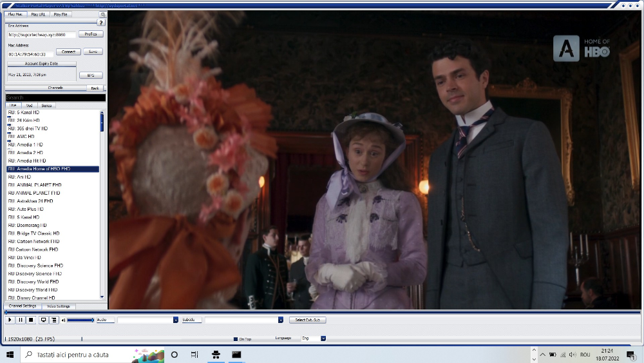
Task: Start playback with the Play button
Action: [x=10, y=320]
